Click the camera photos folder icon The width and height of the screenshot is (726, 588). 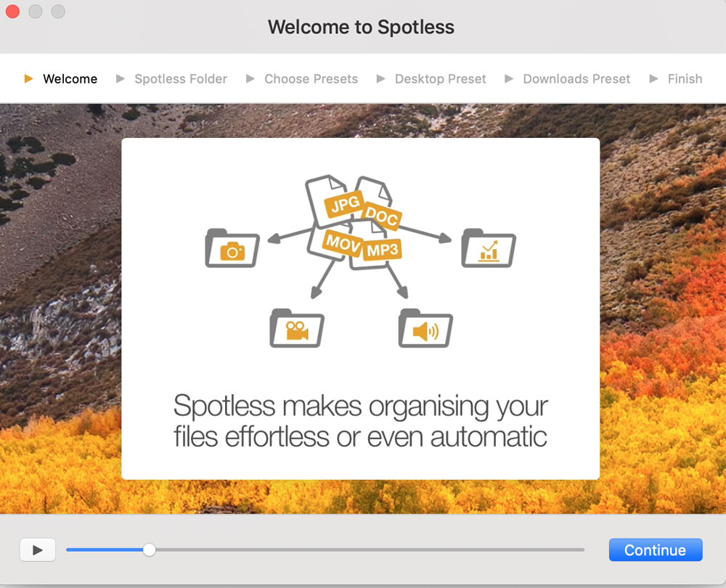232,248
